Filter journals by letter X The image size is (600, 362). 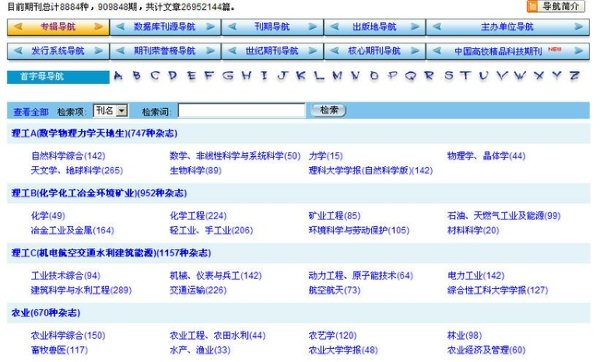[x=539, y=76]
